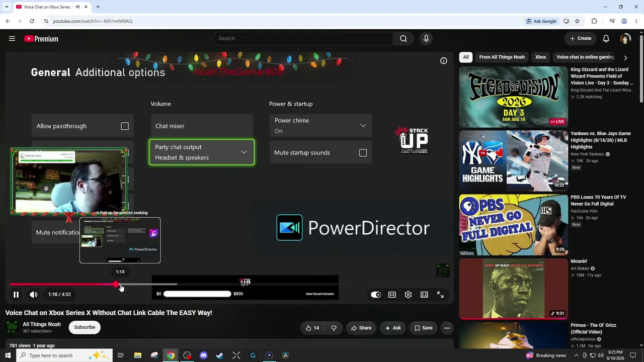Viewport: 644px width, 362px height.
Task: Open File Explorer from the taskbar
Action: (x=138, y=355)
